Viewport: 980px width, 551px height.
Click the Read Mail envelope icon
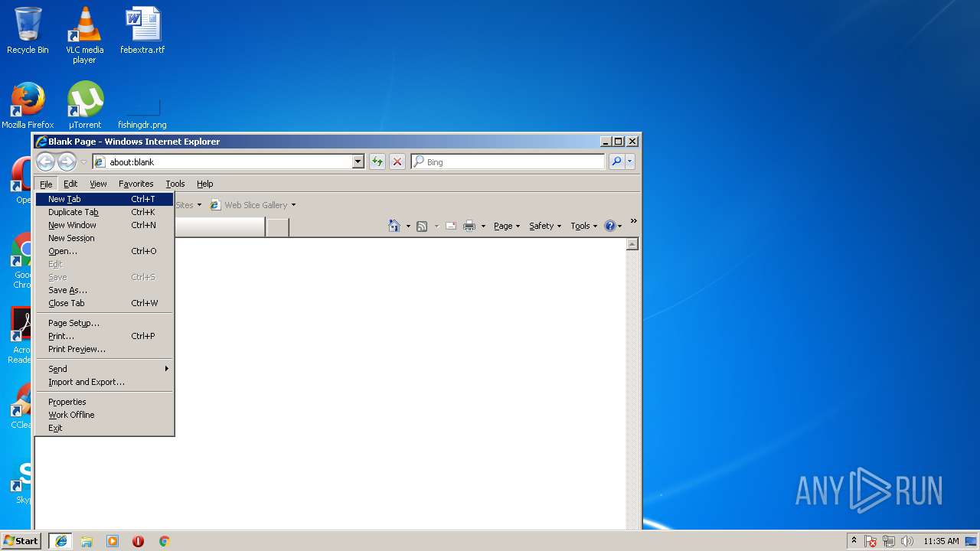450,226
